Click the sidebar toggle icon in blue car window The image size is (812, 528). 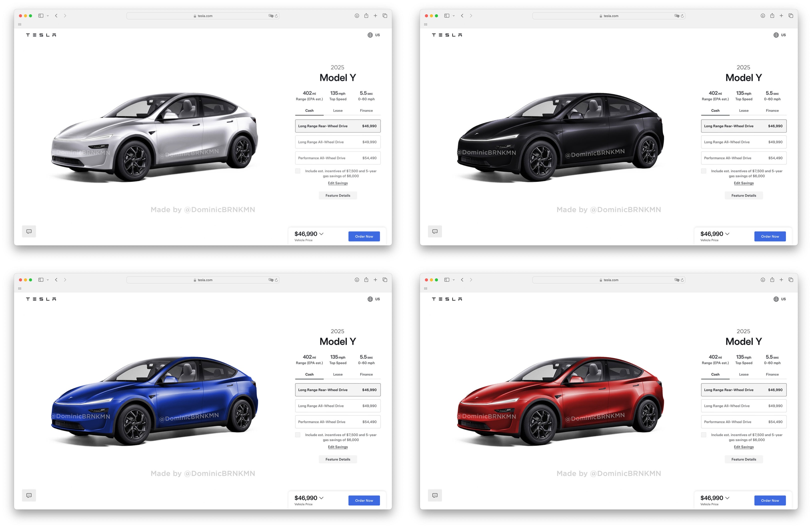(x=41, y=280)
